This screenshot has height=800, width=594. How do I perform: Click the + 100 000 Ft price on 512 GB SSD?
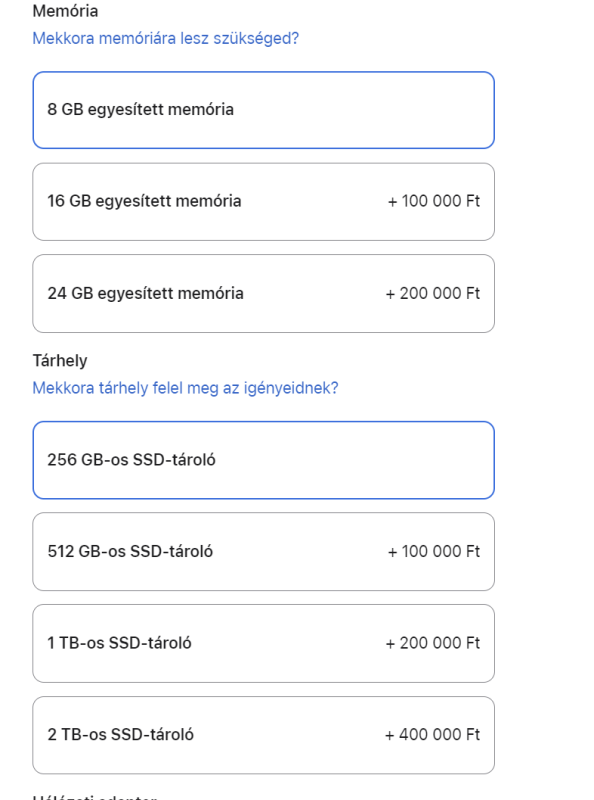click(434, 552)
